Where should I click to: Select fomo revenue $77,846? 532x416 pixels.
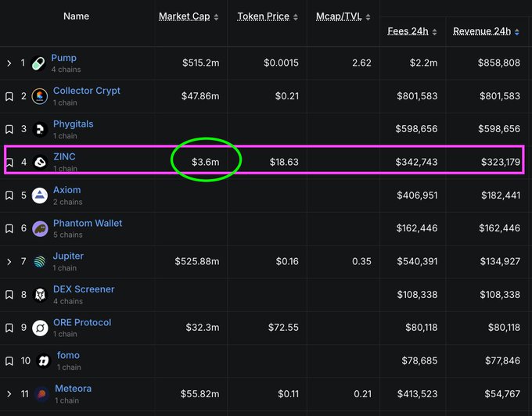point(502,360)
